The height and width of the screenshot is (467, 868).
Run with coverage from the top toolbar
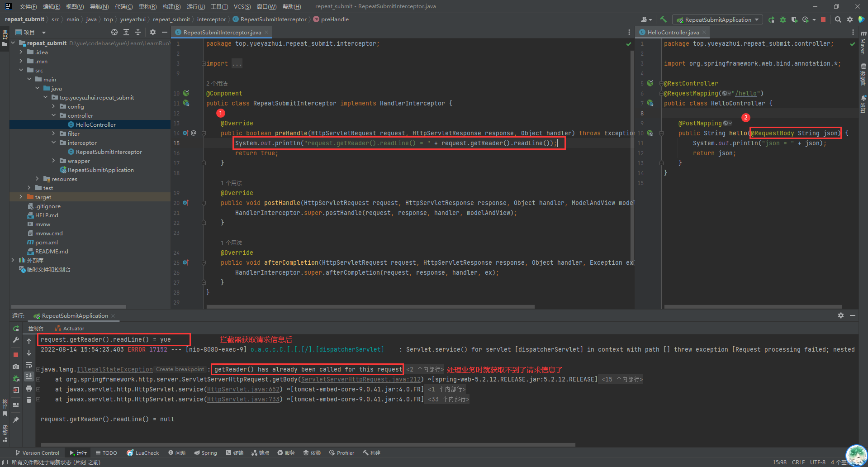tap(794, 19)
